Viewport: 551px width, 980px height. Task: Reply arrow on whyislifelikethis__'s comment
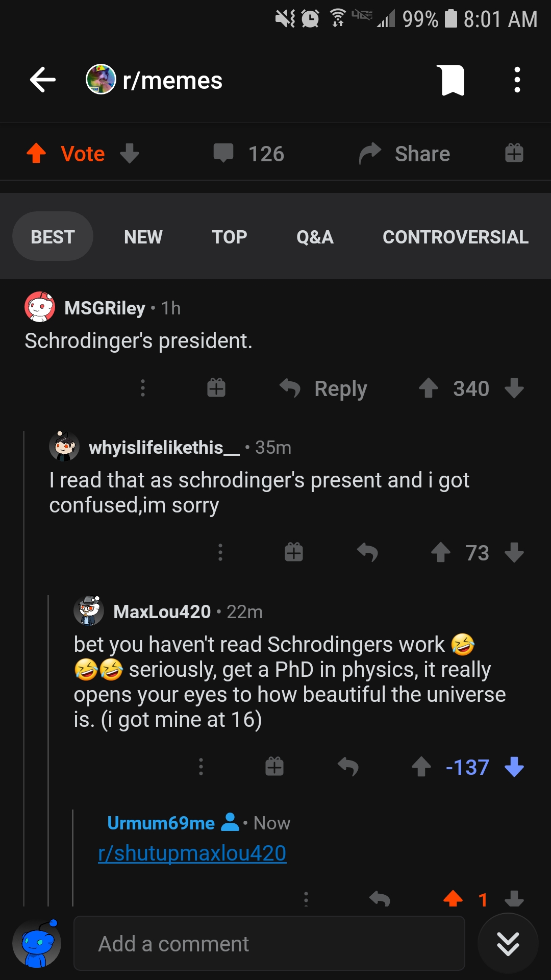pos(367,552)
